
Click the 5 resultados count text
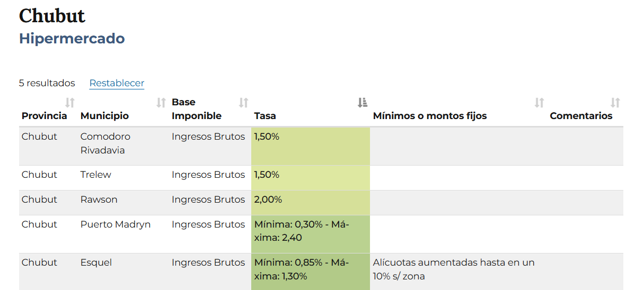tap(47, 83)
